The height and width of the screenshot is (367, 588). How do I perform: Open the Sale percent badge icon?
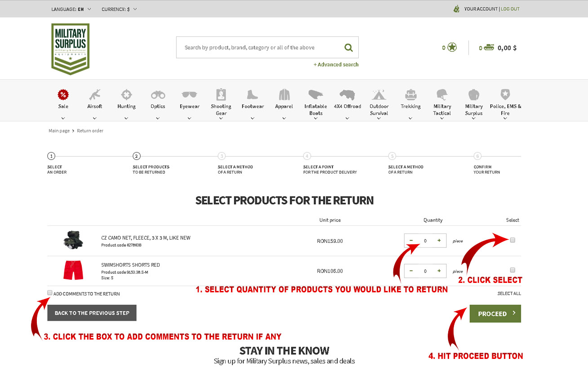click(63, 95)
